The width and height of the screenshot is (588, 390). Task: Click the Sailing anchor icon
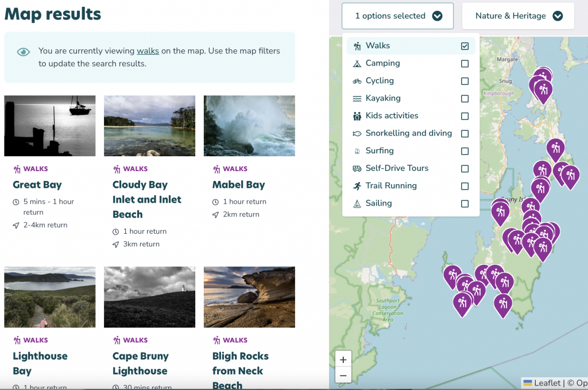click(356, 203)
